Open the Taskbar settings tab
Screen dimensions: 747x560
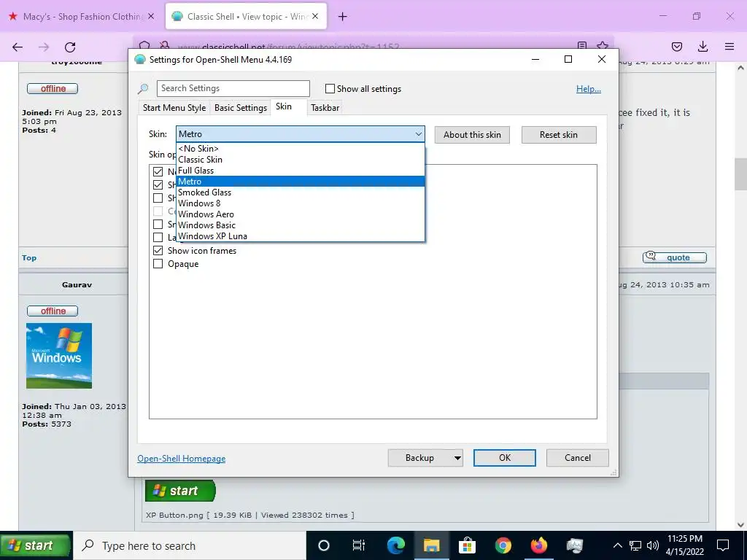coord(325,108)
